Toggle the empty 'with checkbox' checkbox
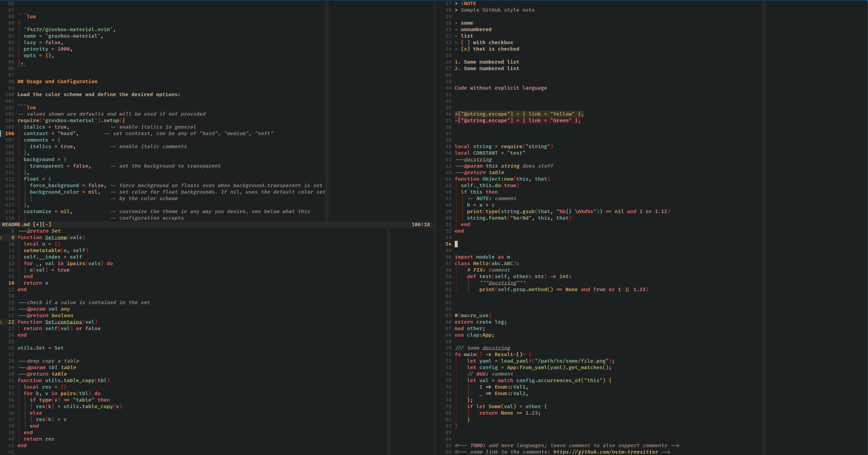Viewport: 868px width, 455px height. (x=465, y=42)
